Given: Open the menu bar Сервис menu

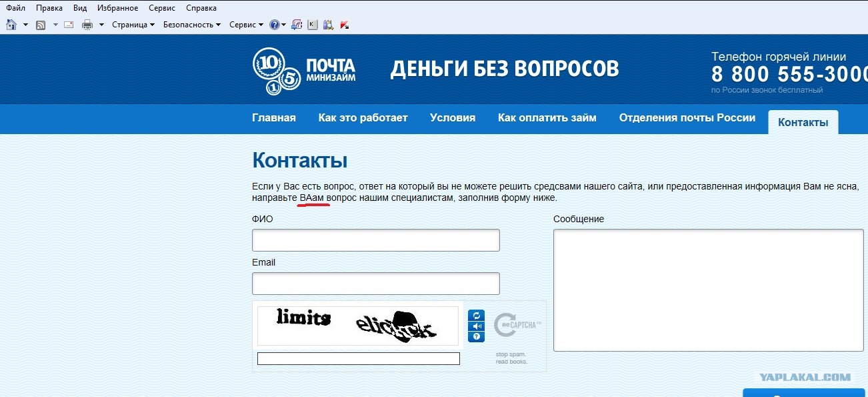Looking at the screenshot, I should pos(162,8).
